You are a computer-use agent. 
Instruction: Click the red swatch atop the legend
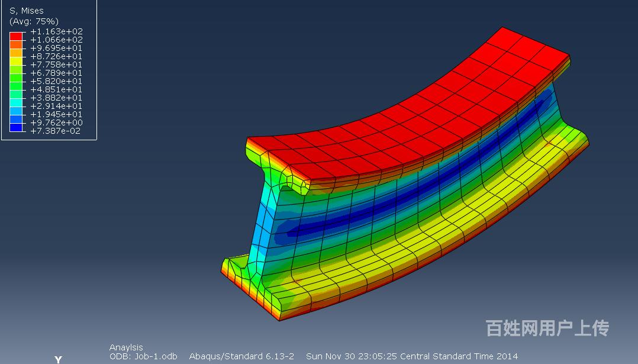click(x=16, y=36)
